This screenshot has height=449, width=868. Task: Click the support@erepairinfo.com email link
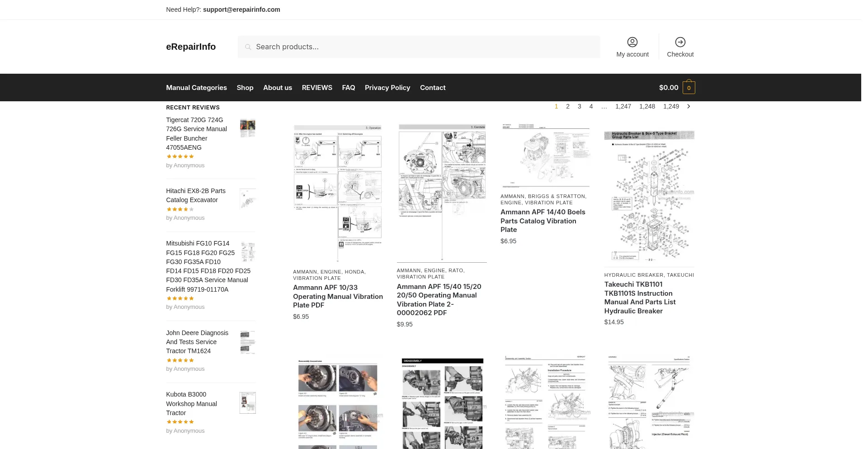click(241, 9)
